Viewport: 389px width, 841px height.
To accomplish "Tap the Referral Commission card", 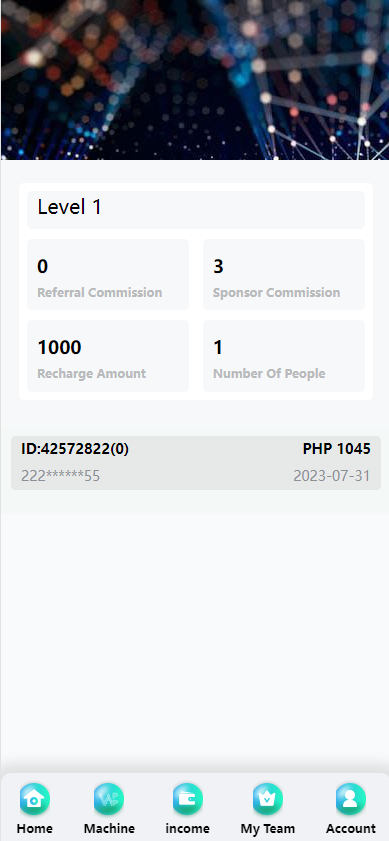I will [x=108, y=275].
